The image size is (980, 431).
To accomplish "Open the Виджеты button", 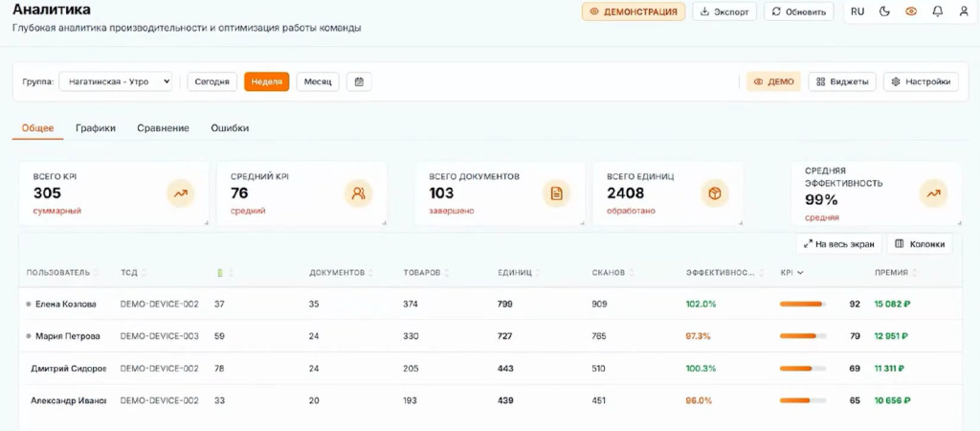I will pos(842,81).
